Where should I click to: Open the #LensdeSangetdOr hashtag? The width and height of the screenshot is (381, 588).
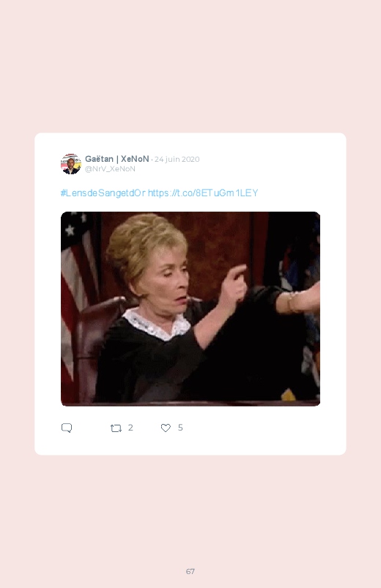click(x=103, y=193)
